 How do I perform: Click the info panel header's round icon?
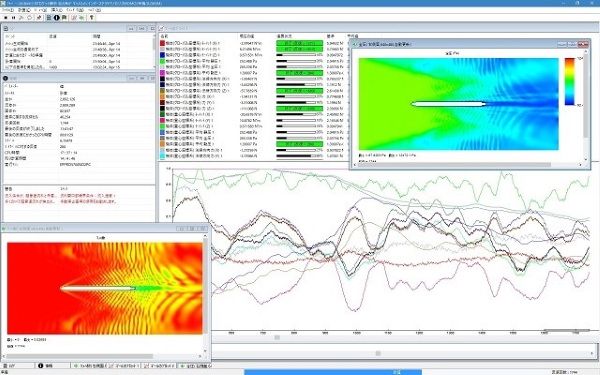tap(5, 78)
